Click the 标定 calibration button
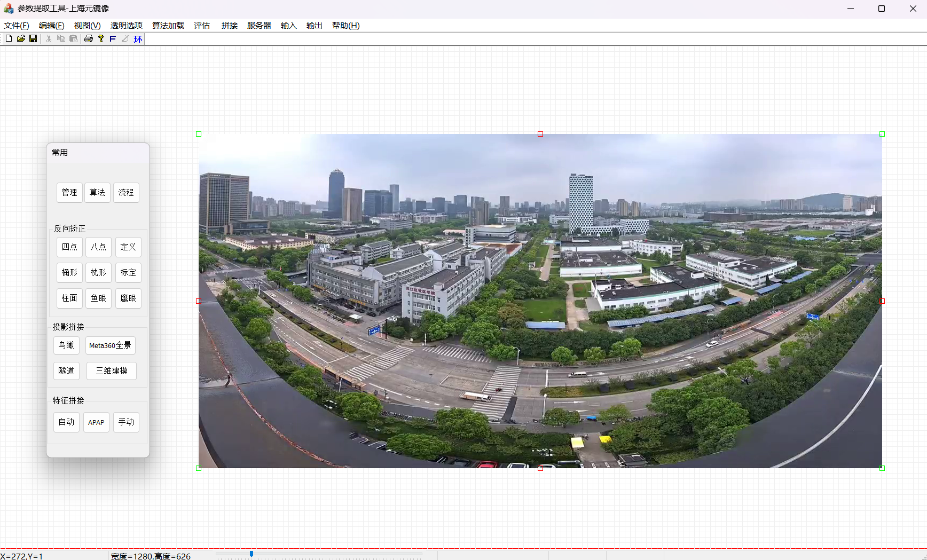Screen dimensions: 927x560 [128, 273]
